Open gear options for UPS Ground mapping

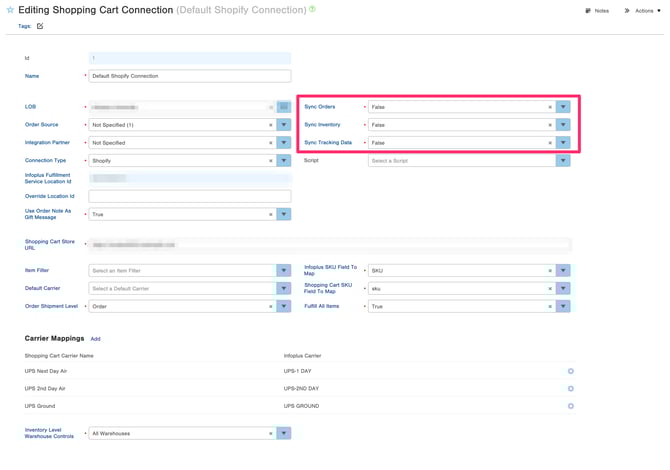[571, 406]
